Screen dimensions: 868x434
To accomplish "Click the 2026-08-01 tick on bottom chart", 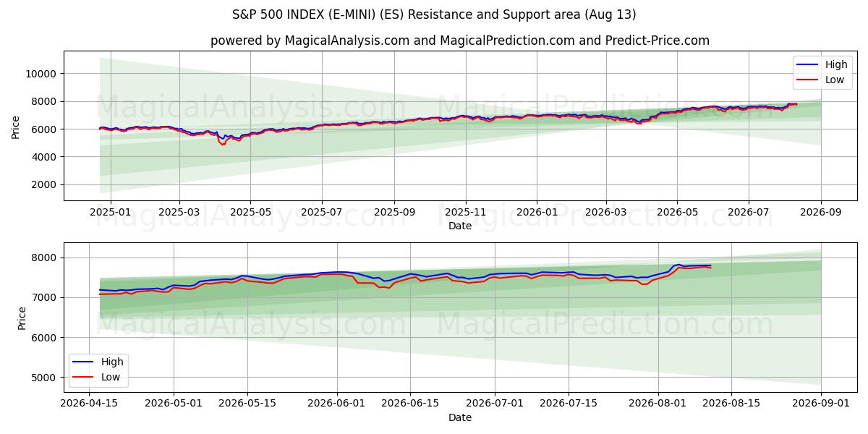I will pyautogui.click(x=658, y=404).
